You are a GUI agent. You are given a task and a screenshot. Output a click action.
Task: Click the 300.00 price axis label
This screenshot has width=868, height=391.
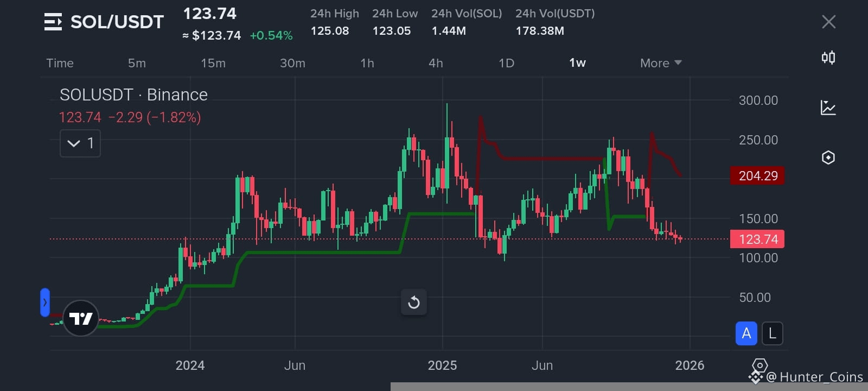pyautogui.click(x=758, y=100)
